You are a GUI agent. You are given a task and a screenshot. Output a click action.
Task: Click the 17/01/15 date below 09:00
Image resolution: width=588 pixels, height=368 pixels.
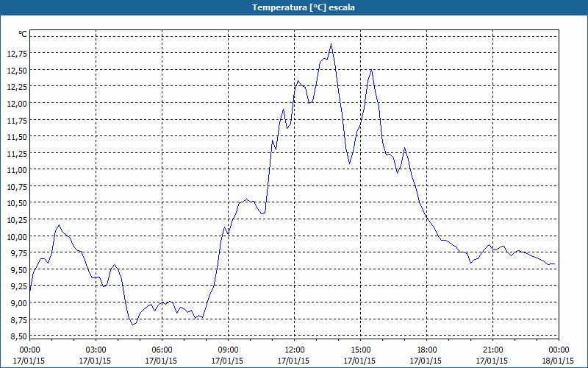(227, 361)
